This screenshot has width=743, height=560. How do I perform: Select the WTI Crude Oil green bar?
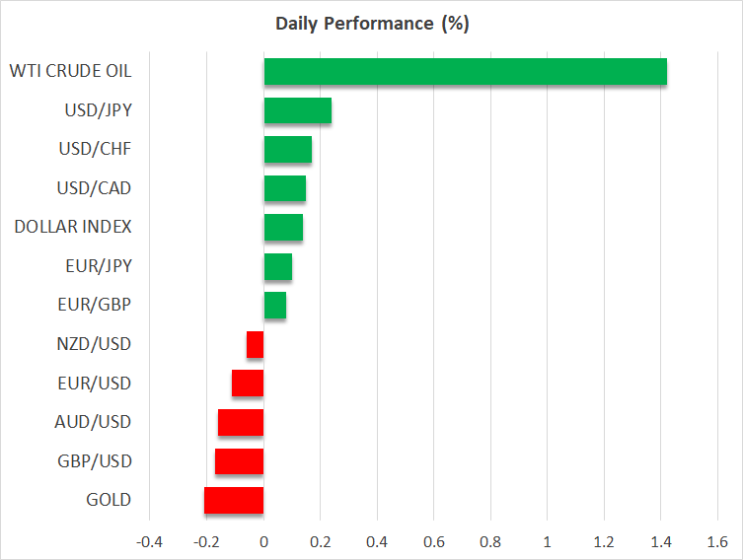[x=465, y=72]
